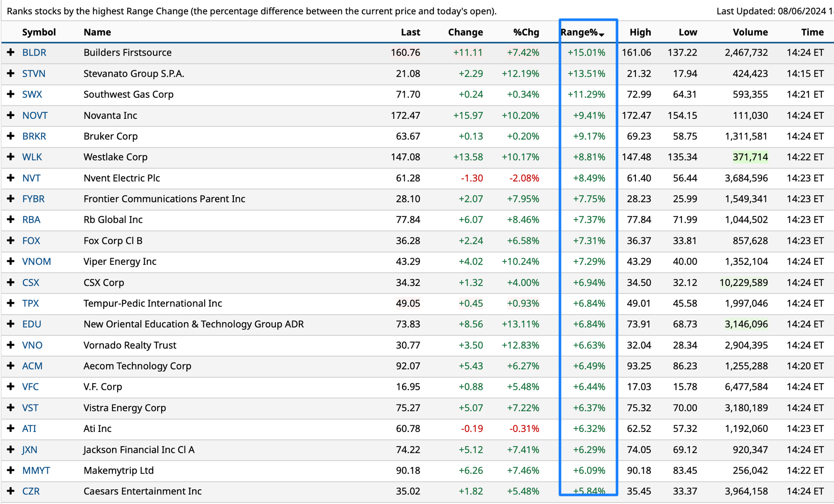
Task: Click plus icon for EDU row
Action: click(x=11, y=324)
